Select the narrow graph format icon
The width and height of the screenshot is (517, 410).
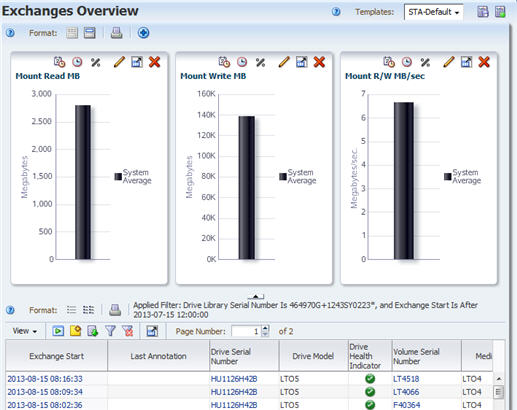click(x=72, y=33)
